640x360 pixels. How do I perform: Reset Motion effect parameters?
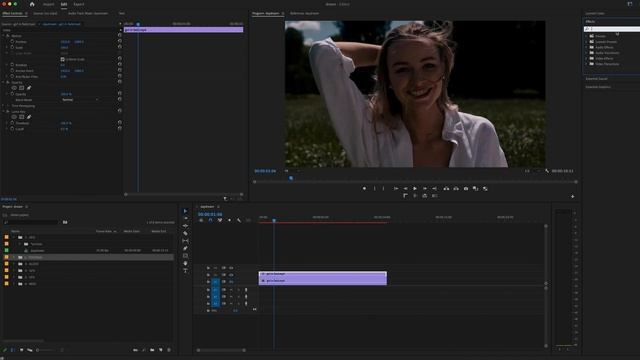coord(120,36)
